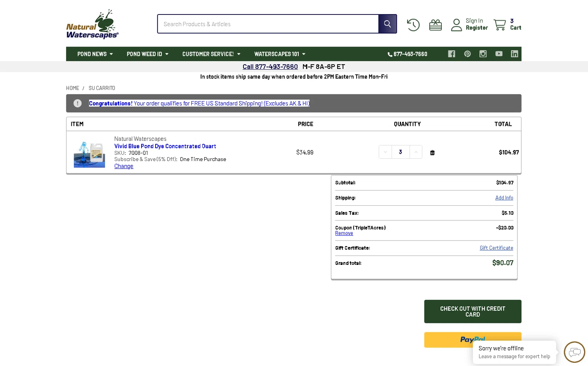Open recently viewed history icon
Screen dimensions: 588x366
tap(413, 25)
